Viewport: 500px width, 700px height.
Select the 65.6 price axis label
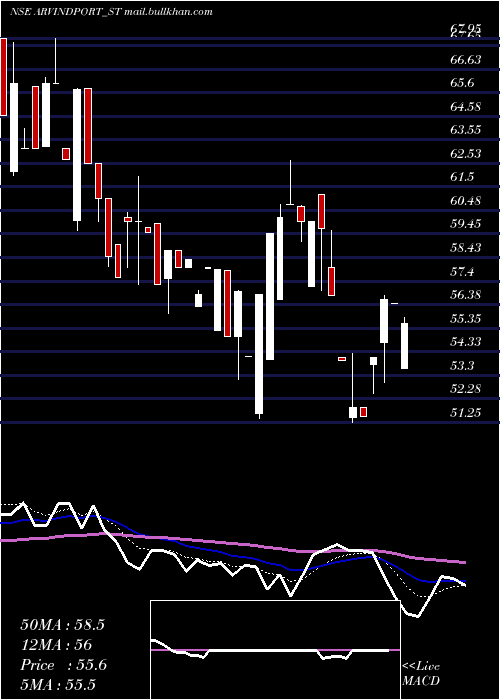point(462,83)
